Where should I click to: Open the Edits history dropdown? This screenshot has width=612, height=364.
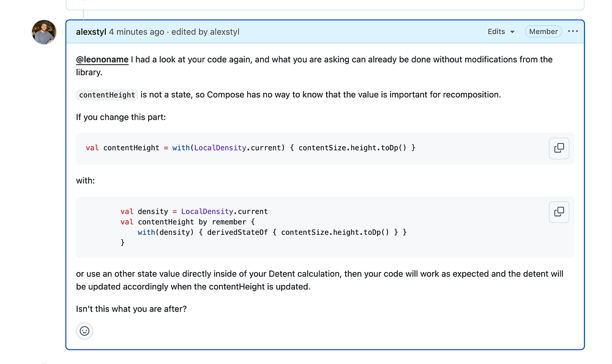pyautogui.click(x=501, y=32)
